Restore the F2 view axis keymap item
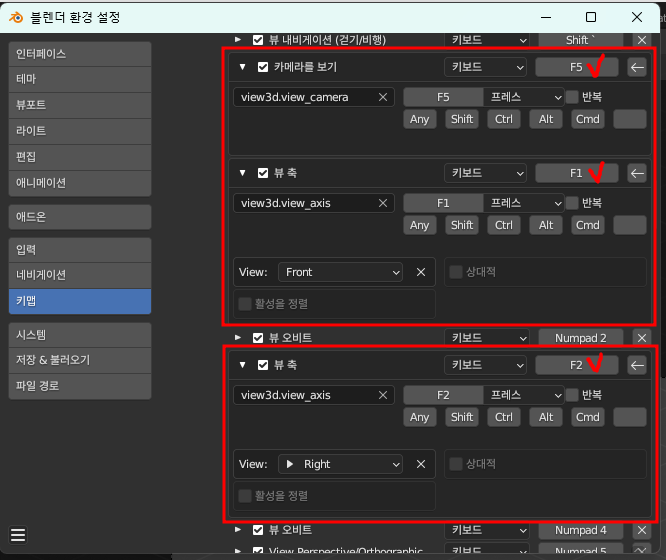 pos(637,365)
